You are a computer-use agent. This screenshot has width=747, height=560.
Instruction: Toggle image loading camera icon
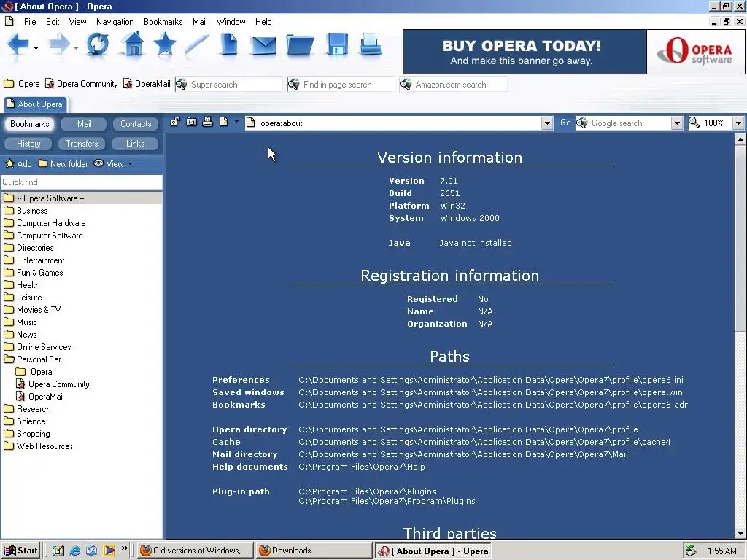pyautogui.click(x=191, y=122)
